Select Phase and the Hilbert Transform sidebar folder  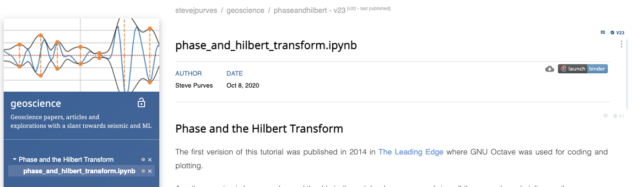tap(66, 159)
